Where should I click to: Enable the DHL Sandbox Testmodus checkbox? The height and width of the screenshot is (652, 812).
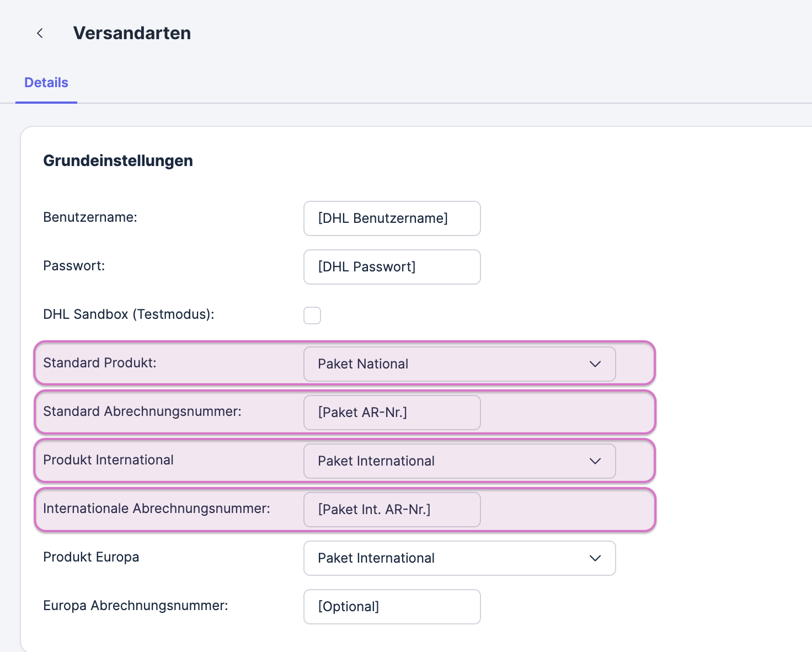tap(312, 316)
